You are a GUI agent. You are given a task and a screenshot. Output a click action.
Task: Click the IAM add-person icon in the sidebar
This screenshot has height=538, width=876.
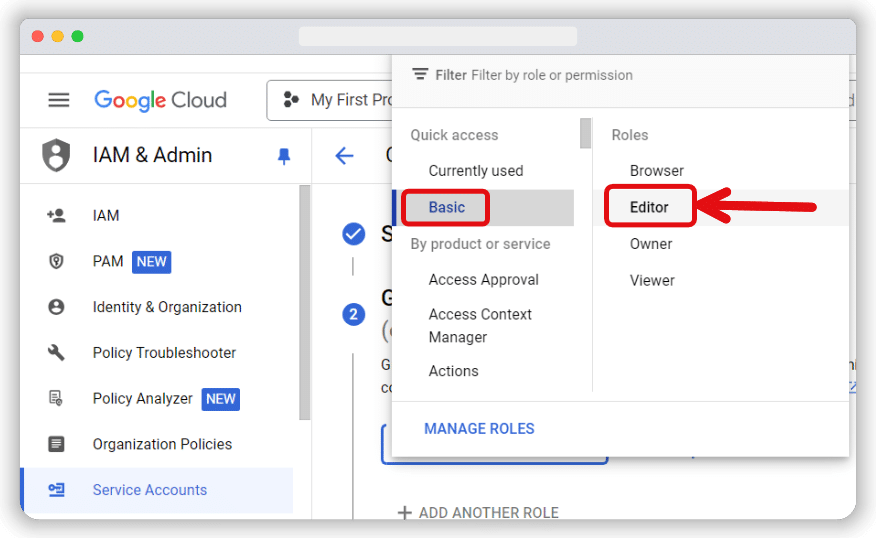56,215
